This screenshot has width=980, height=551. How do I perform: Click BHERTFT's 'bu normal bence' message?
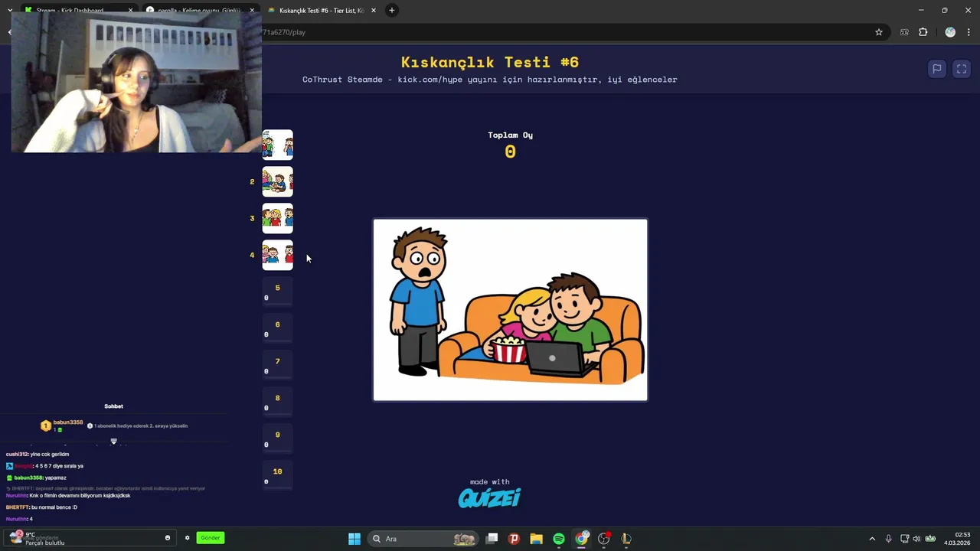tap(41, 507)
